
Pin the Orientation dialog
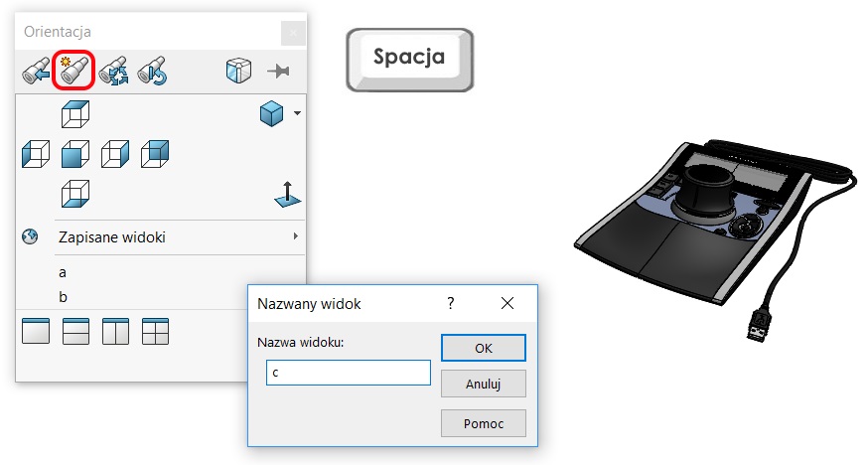click(x=278, y=71)
